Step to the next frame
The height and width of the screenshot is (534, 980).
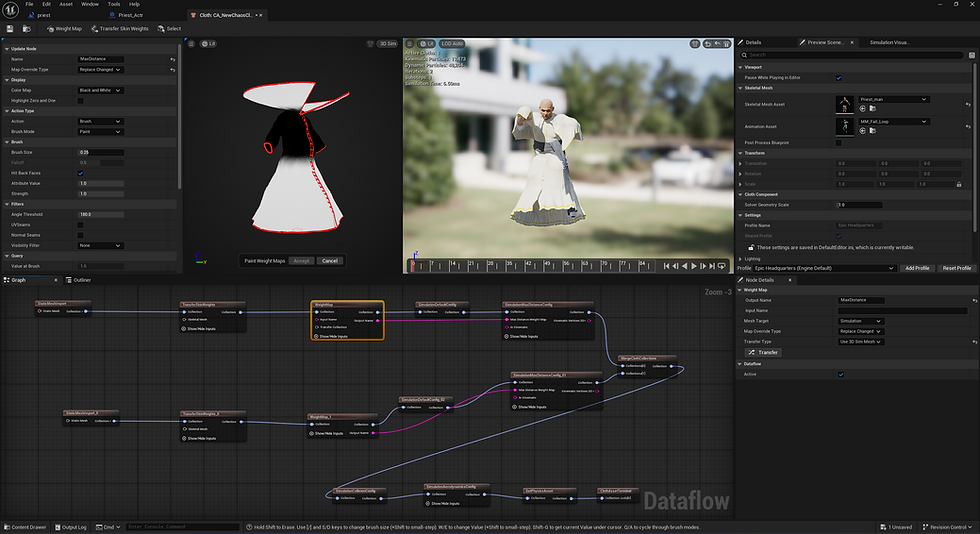click(x=703, y=266)
